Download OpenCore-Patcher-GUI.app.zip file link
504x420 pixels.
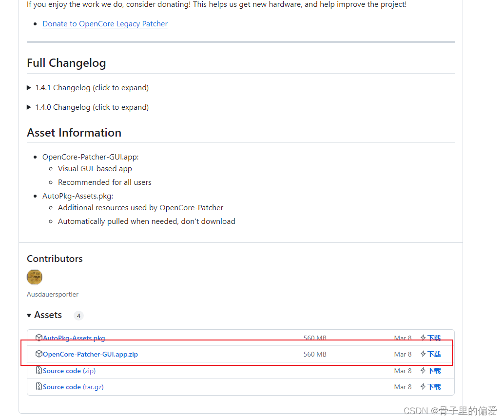pos(90,354)
